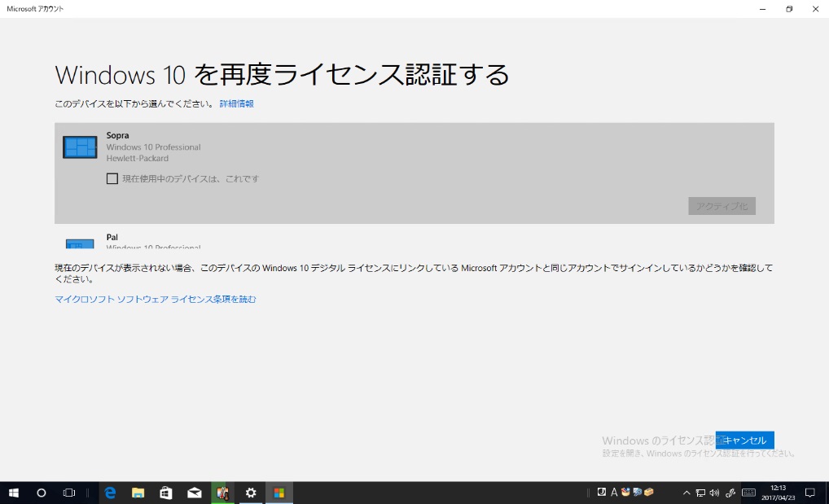829x504 pixels.
Task: Tick the 現在使用中のデバイスは、これです checkbox
Action: pos(112,179)
